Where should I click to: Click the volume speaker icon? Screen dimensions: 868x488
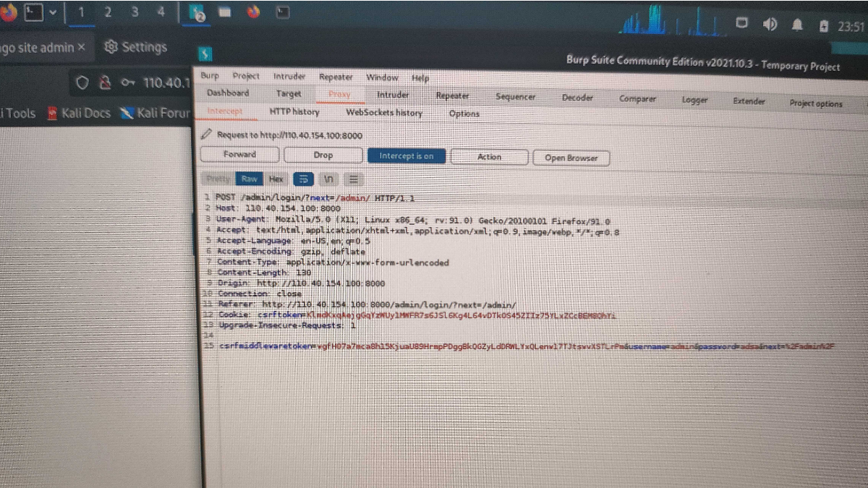coord(770,25)
